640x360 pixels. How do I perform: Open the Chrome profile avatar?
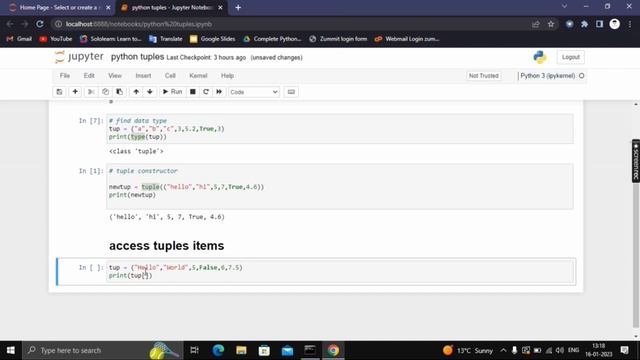[x=615, y=24]
